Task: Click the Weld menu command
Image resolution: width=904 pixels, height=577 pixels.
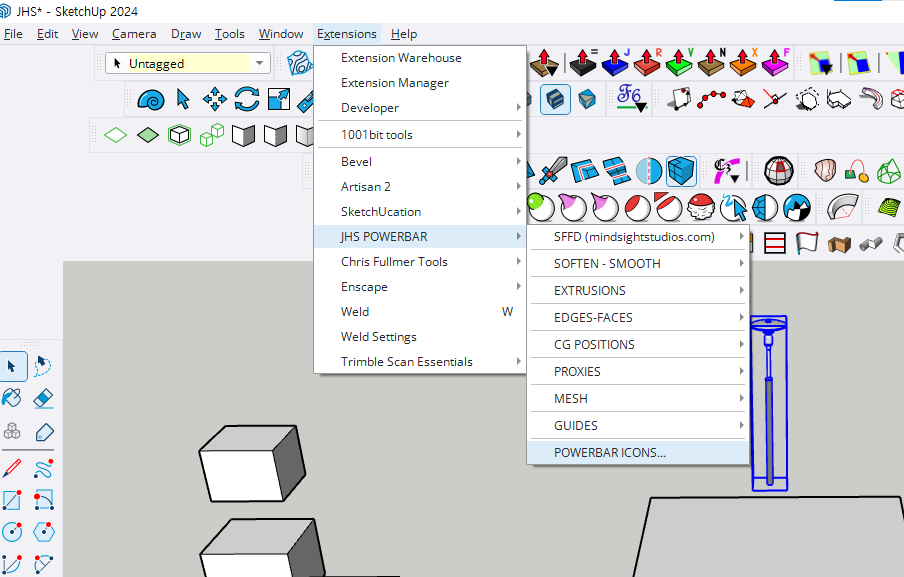Action: tap(420, 312)
